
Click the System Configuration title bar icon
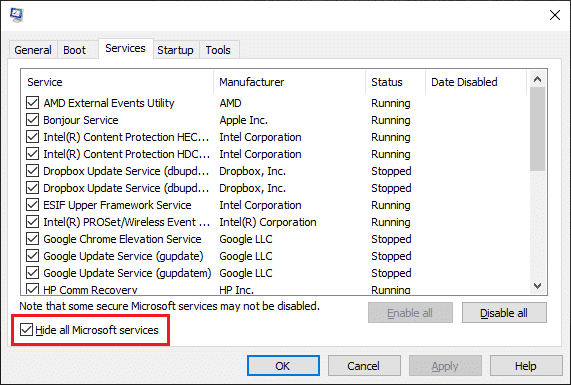click(x=17, y=15)
